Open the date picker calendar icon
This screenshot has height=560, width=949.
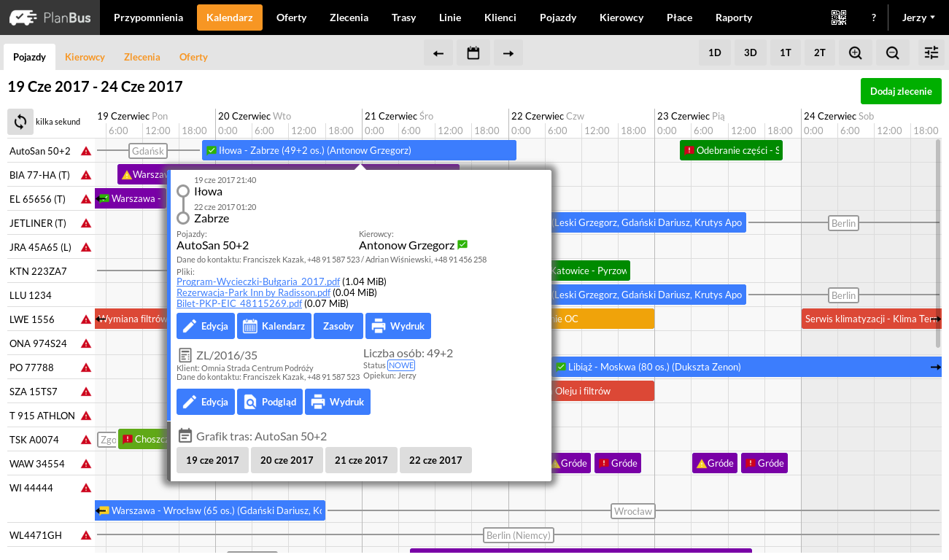tap(473, 53)
